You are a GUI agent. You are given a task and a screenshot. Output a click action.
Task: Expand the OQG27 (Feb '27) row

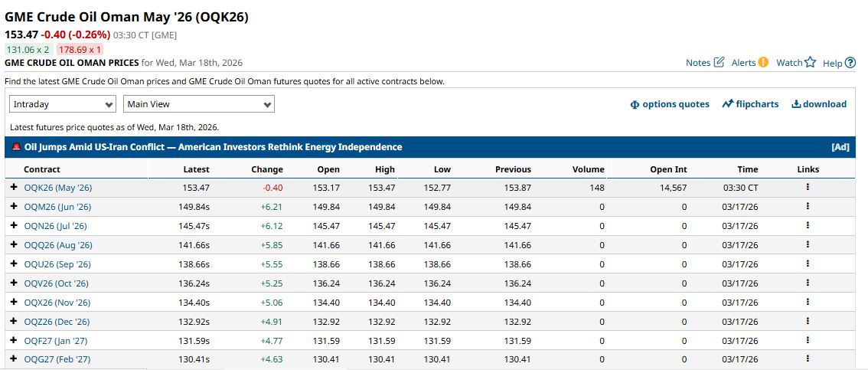pyautogui.click(x=14, y=359)
